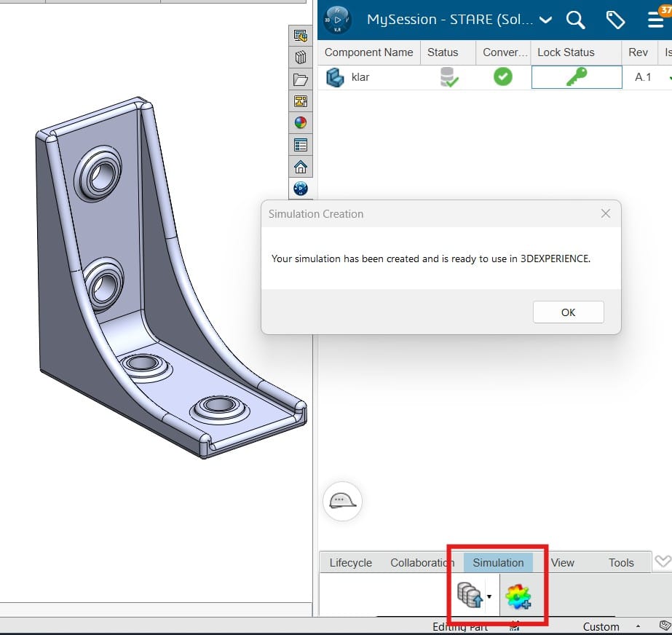The image size is (672, 635).
Task: Switch to the Lifecycle tab
Action: (x=351, y=562)
